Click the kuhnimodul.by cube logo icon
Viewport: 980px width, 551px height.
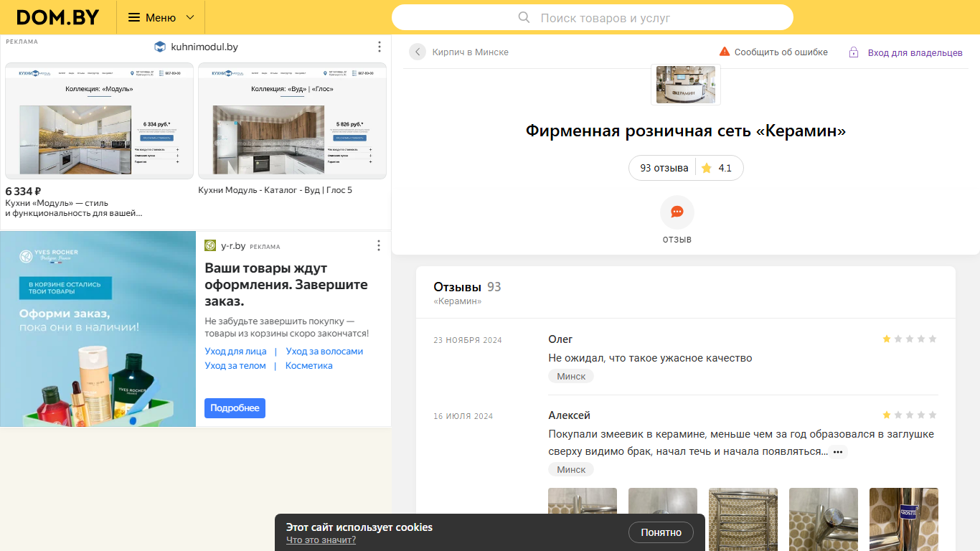click(x=160, y=47)
